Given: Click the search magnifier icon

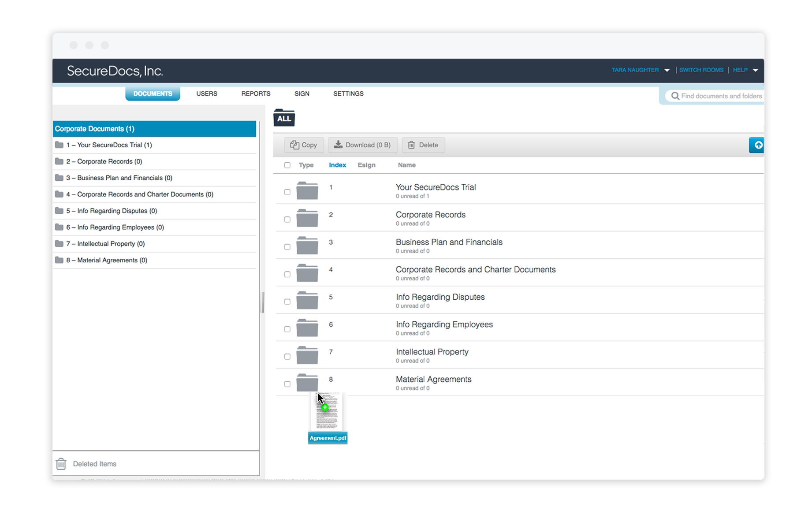Looking at the screenshot, I should point(675,96).
